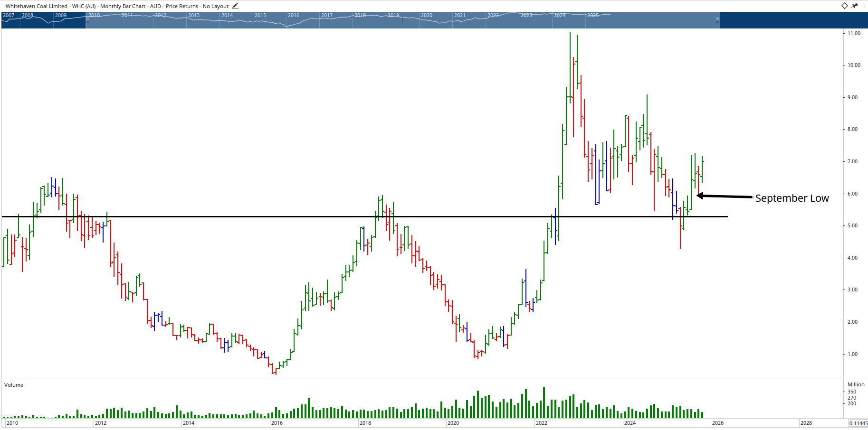The height and width of the screenshot is (430, 868).
Task: Toggle the pin icon in top-right corner
Action: [x=855, y=6]
